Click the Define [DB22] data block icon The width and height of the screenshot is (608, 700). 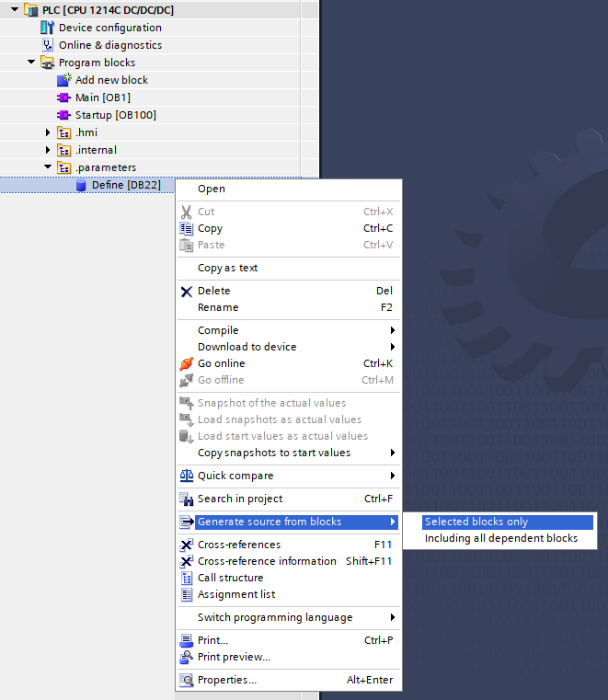(x=81, y=185)
